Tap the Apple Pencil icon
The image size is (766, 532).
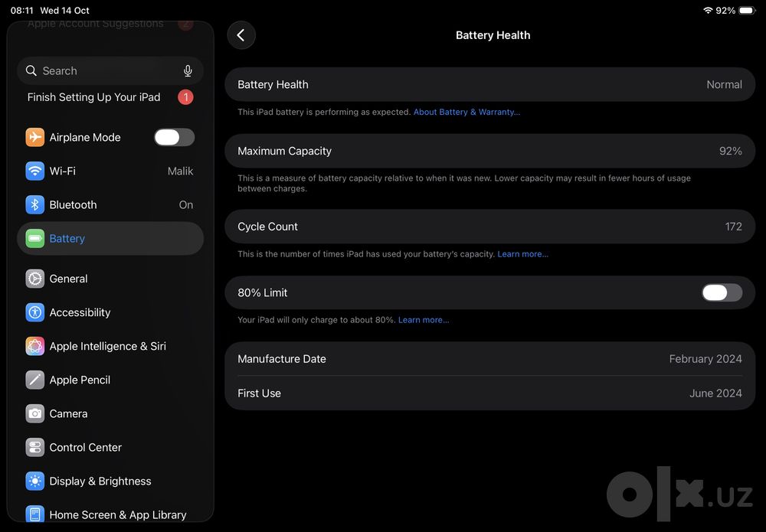(x=34, y=380)
